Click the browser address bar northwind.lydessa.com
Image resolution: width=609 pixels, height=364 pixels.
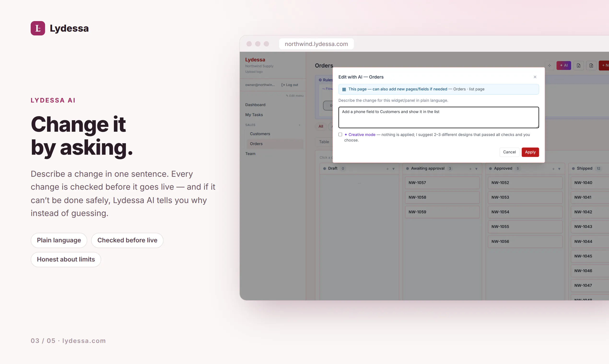(316, 44)
